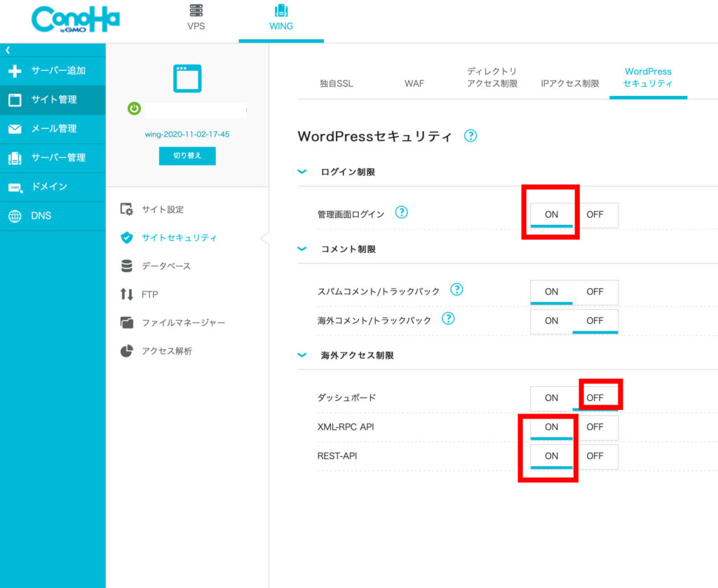Click help icon next to 管理画面ログイン
718x588 pixels.
pyautogui.click(x=402, y=212)
